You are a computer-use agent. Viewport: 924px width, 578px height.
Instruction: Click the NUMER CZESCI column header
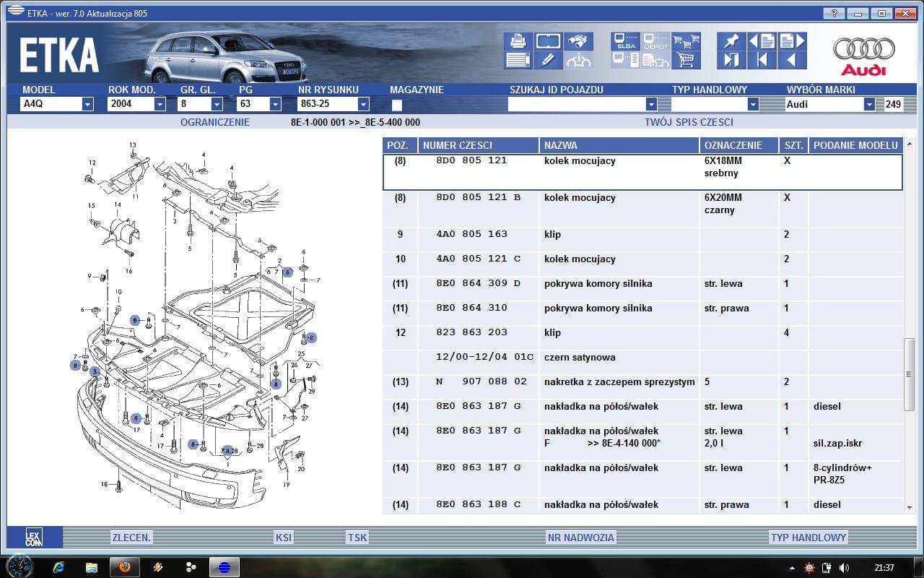[478, 145]
